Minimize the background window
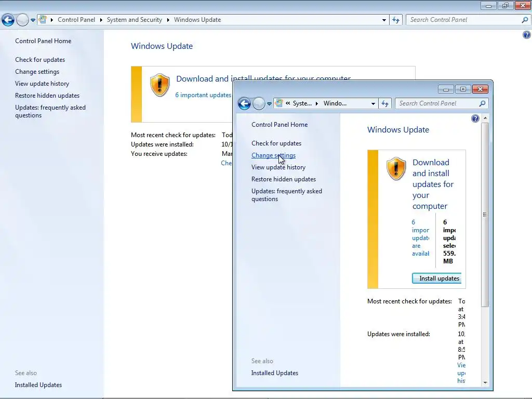The image size is (532, 399). pos(488,5)
